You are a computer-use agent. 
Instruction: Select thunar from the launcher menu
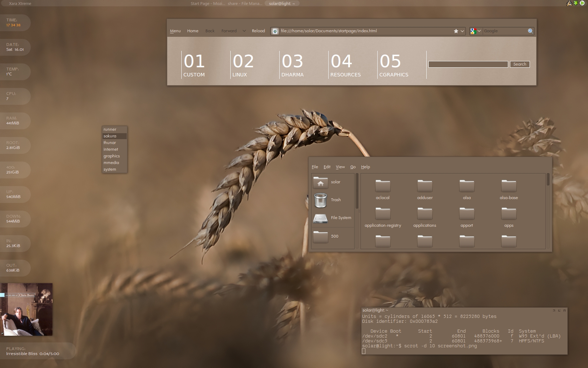pos(110,143)
